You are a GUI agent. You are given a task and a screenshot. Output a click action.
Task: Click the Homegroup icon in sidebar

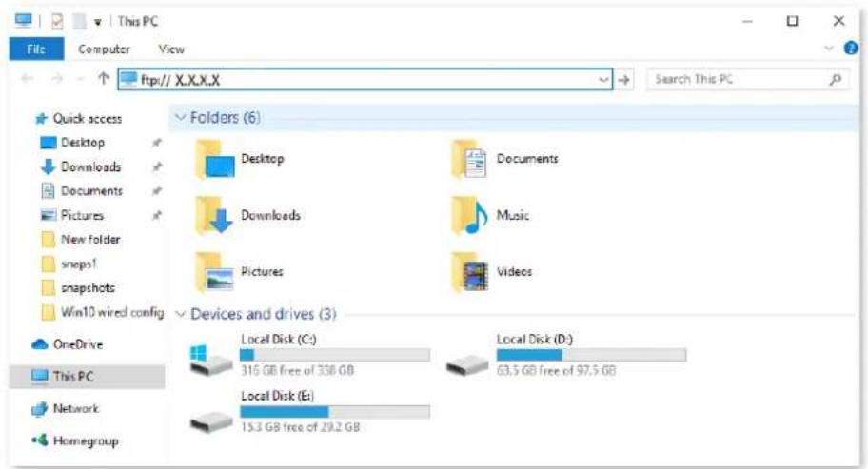click(x=40, y=440)
